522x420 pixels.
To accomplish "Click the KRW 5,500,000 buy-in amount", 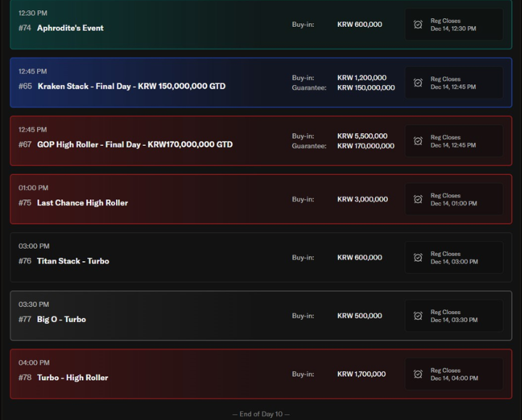I will 362,136.
